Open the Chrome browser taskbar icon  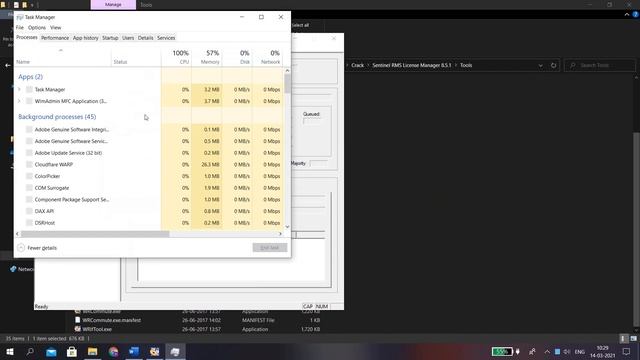pyautogui.click(x=113, y=351)
